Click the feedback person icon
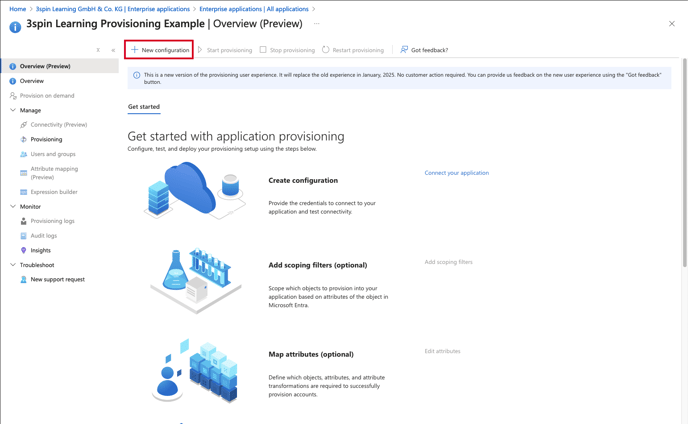The width and height of the screenshot is (688, 424). click(404, 50)
